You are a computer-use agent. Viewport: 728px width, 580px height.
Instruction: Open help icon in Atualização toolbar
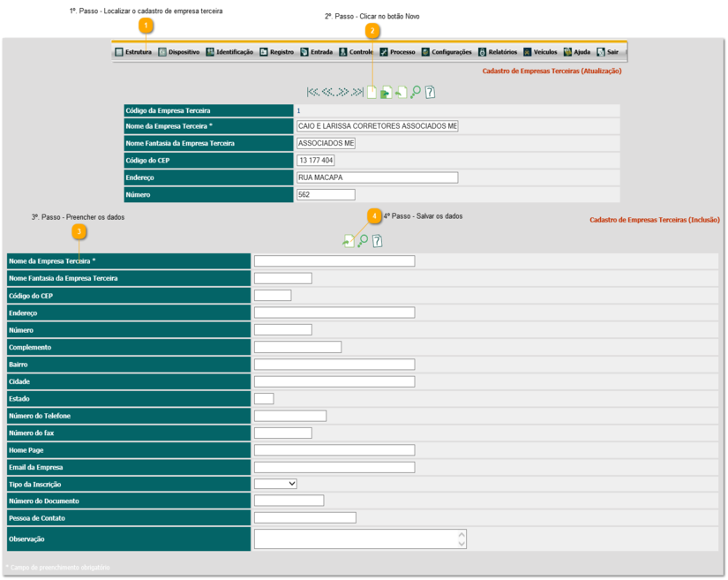430,92
